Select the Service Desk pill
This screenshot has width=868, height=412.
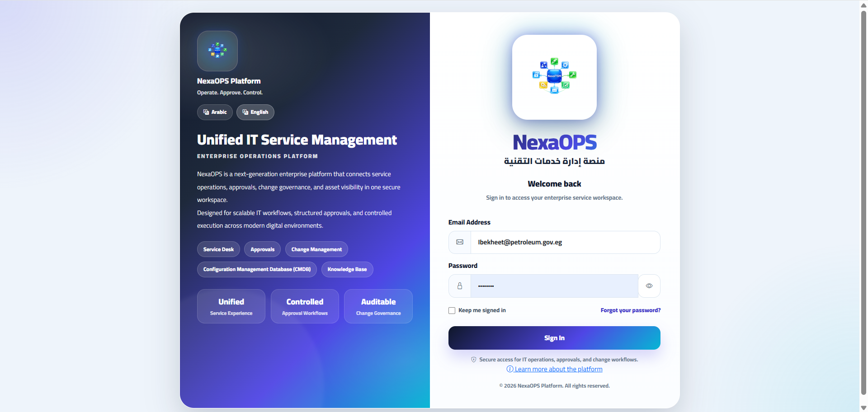click(218, 249)
